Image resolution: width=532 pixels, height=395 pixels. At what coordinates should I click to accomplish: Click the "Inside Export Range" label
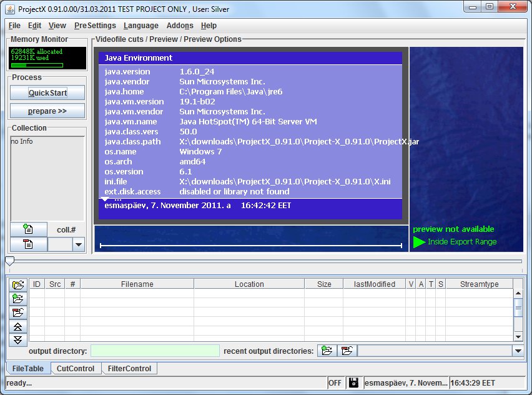click(x=462, y=242)
